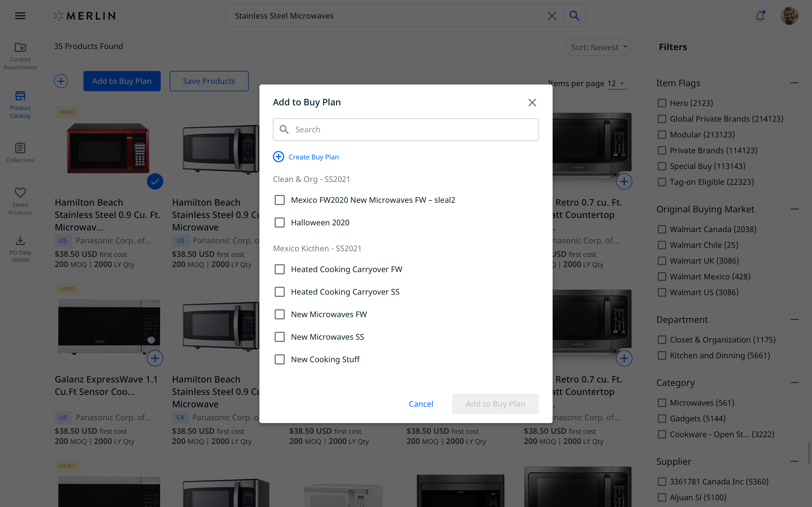The height and width of the screenshot is (507, 812).
Task: Select Product Catalog in sidebar
Action: [20, 104]
